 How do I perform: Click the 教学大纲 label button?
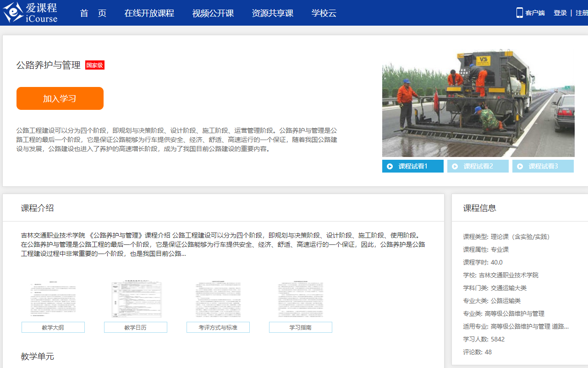tap(53, 327)
